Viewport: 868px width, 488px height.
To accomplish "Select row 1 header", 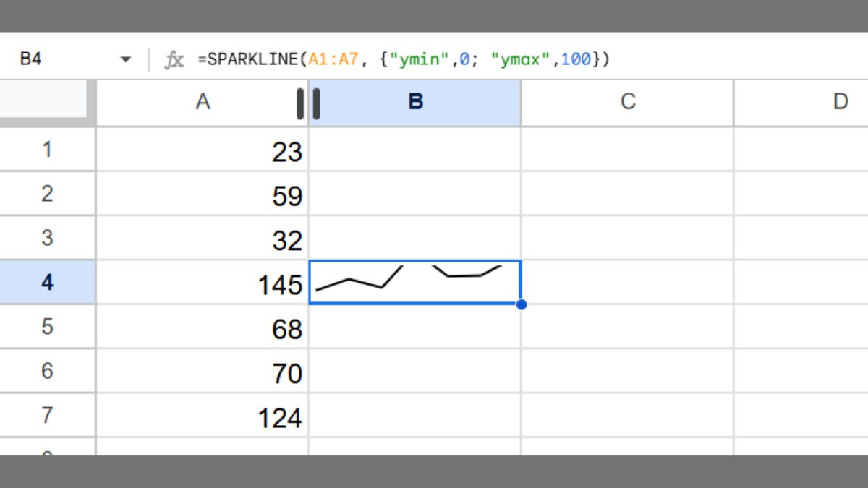I will tap(47, 150).
